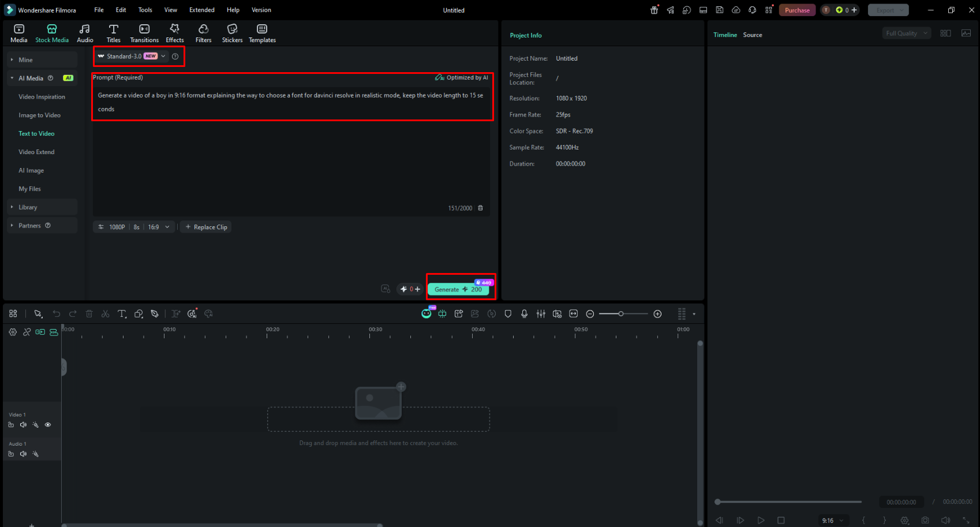Open the Transitions panel

pos(144,33)
